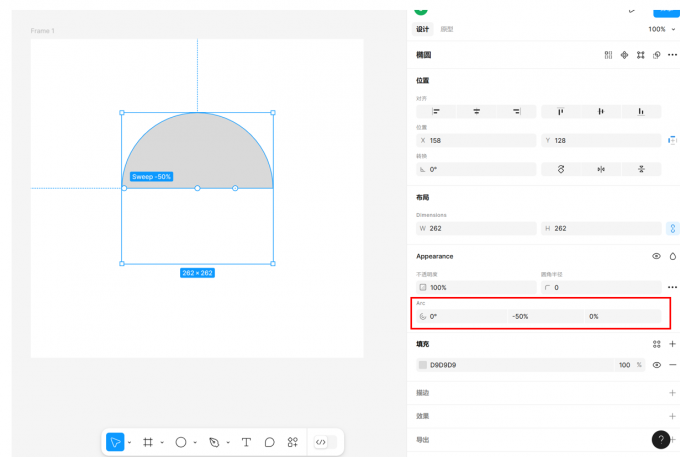680x457 pixels.
Task: Click the Arc ratio field 0%
Action: pyautogui.click(x=623, y=317)
